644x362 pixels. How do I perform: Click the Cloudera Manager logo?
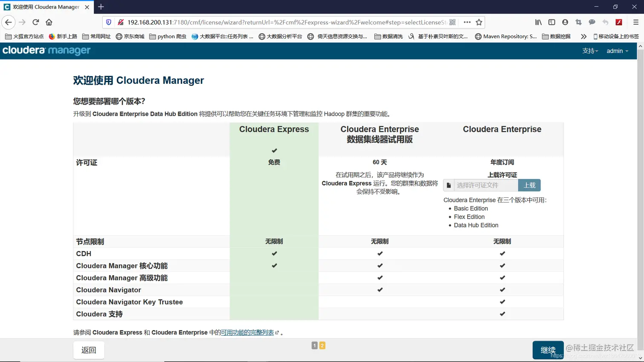(46, 50)
